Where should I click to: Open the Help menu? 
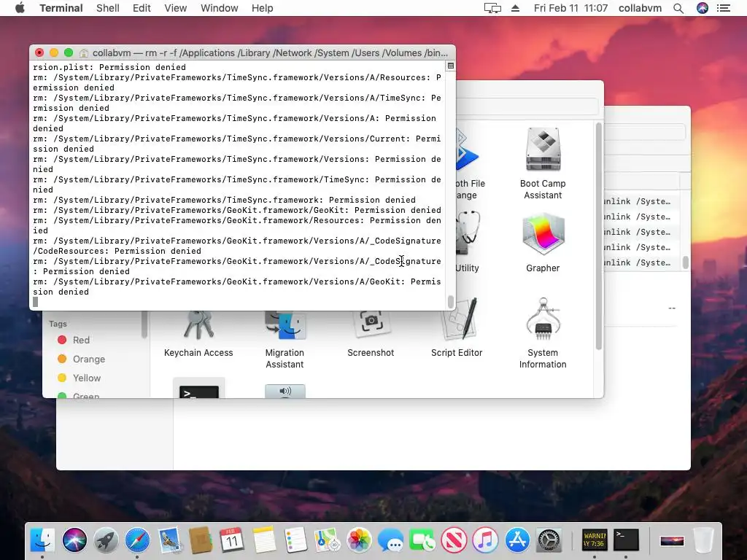pos(263,8)
